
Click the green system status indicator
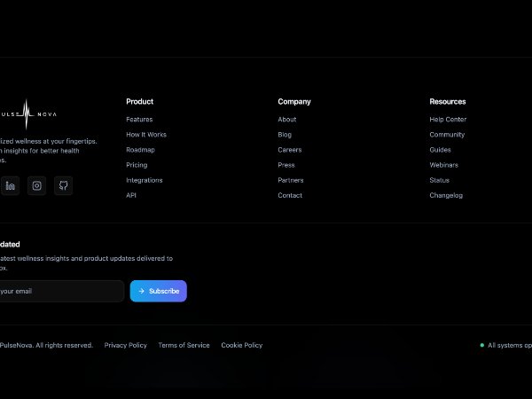coord(482,345)
